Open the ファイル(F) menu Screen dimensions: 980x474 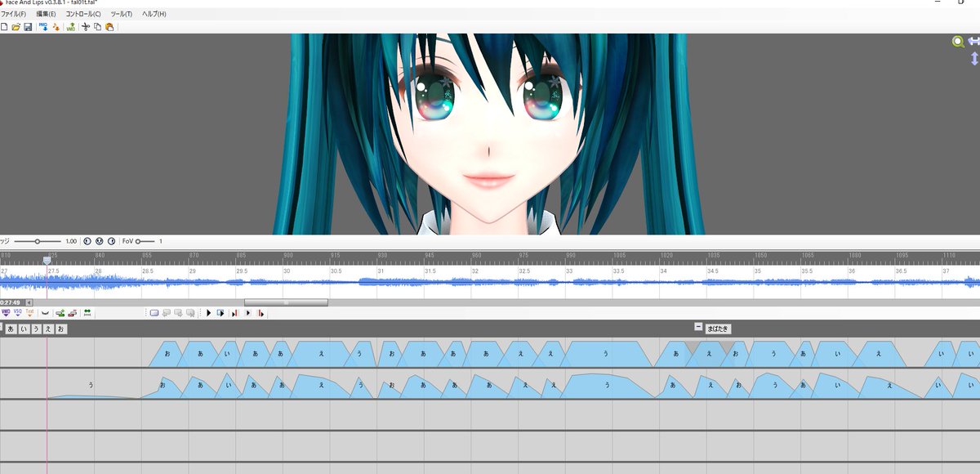(x=13, y=14)
